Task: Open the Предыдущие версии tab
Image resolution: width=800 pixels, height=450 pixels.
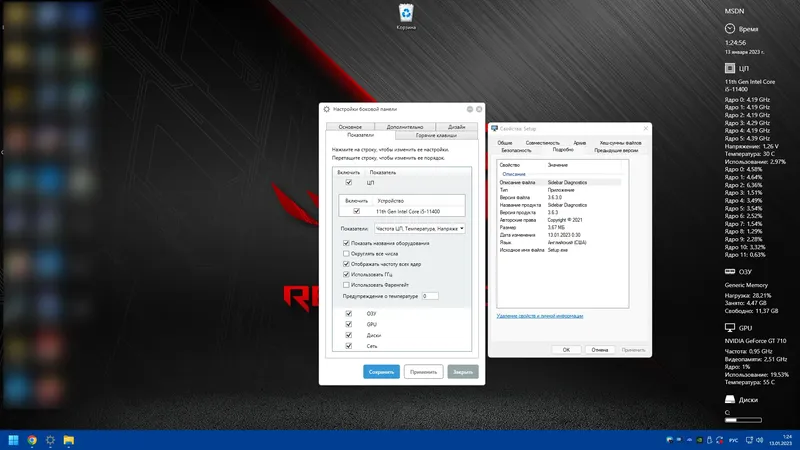Action: 616,151
